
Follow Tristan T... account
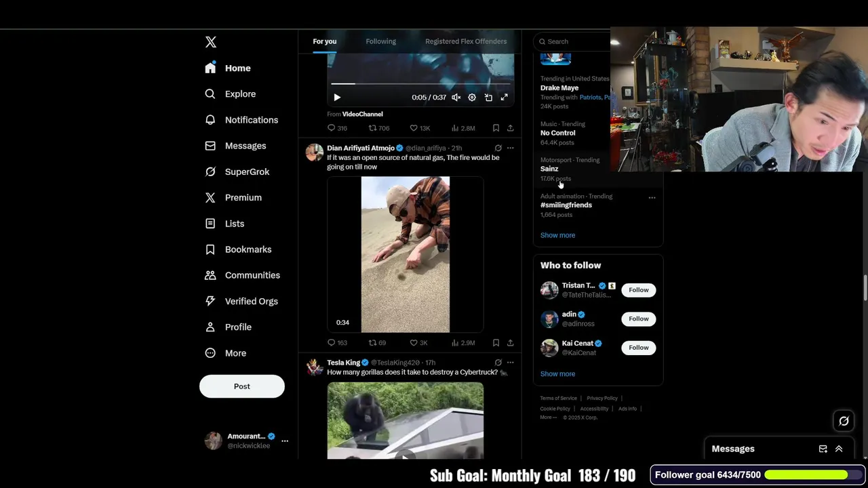click(639, 290)
